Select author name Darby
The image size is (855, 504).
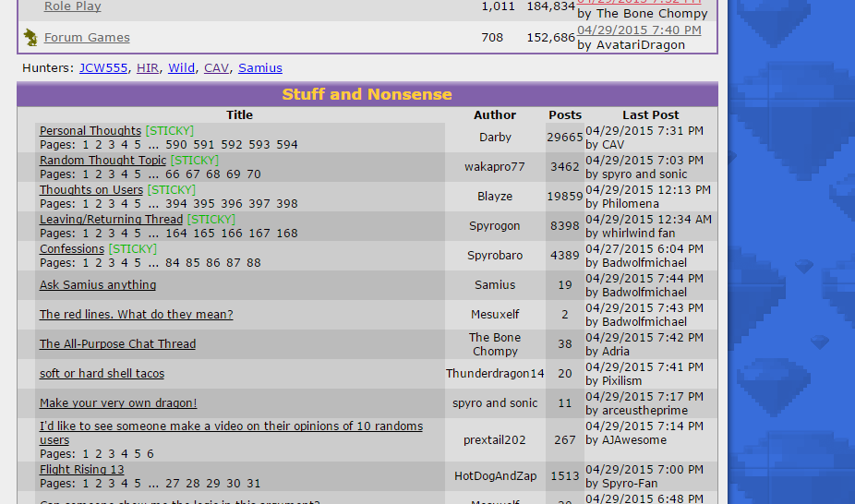(495, 138)
